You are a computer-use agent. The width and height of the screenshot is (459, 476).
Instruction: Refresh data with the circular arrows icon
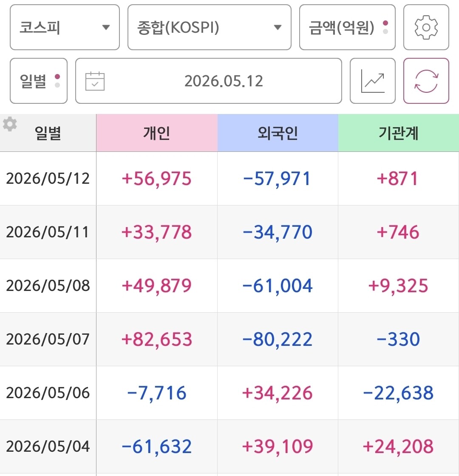426,81
